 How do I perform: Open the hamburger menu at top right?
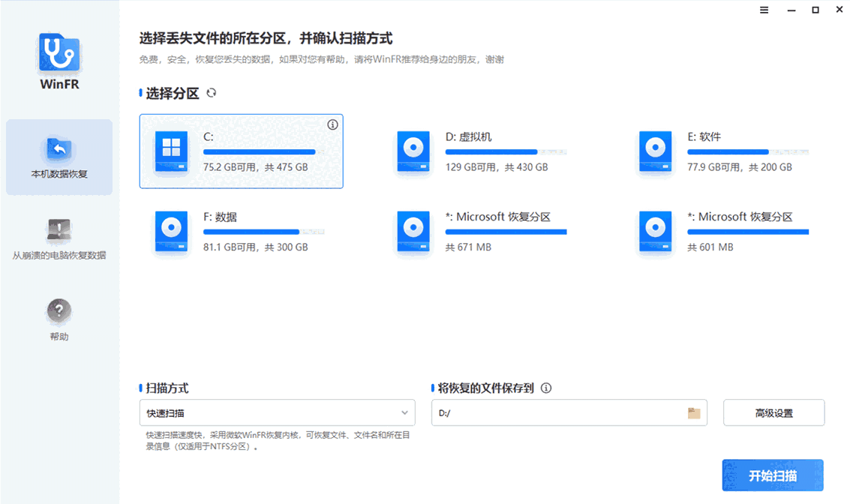click(764, 10)
